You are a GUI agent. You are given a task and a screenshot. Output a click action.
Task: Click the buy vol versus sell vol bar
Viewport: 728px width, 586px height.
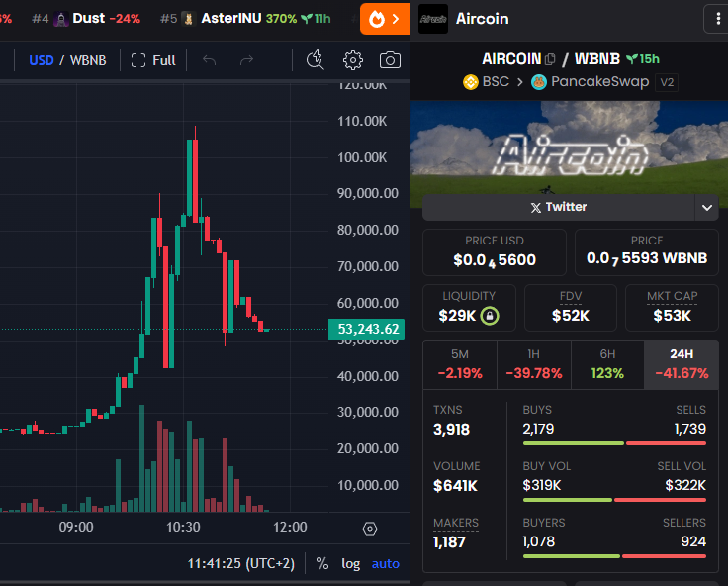coord(614,500)
